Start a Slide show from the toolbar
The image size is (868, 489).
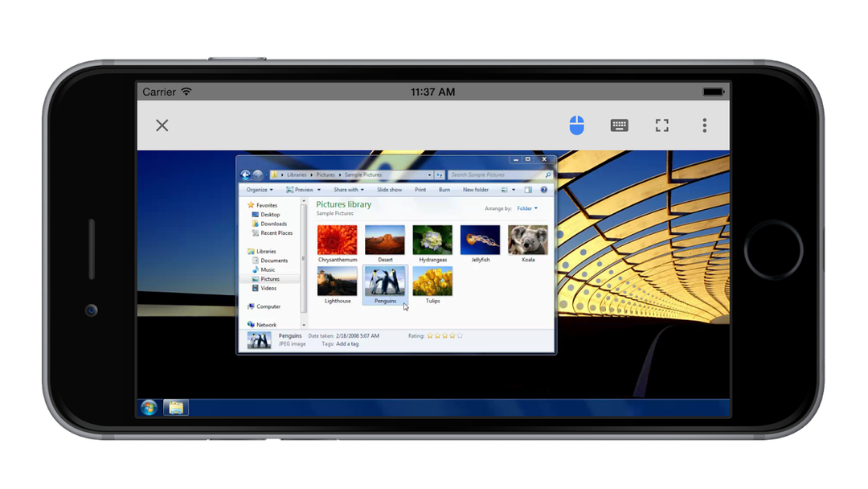point(389,189)
